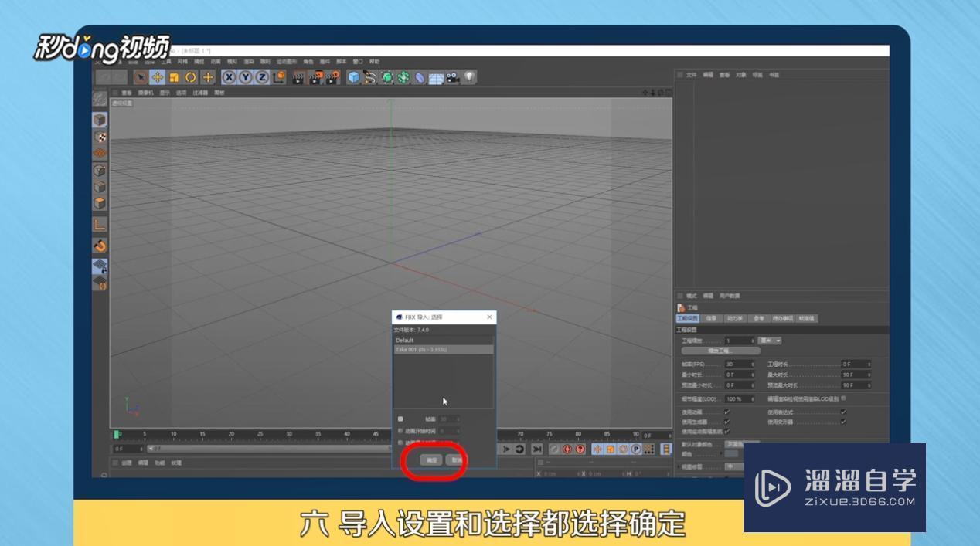
Task: Switch to the 帧插值 attribute tab
Action: (807, 318)
